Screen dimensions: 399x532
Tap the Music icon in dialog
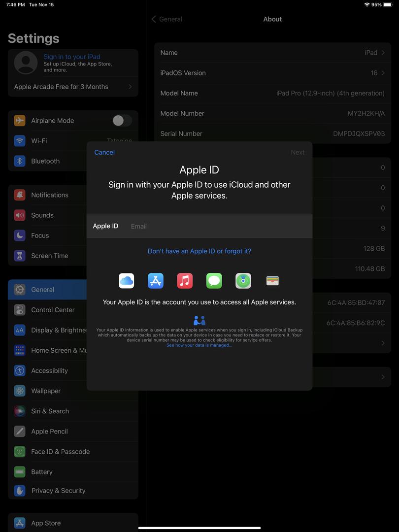coord(185,281)
